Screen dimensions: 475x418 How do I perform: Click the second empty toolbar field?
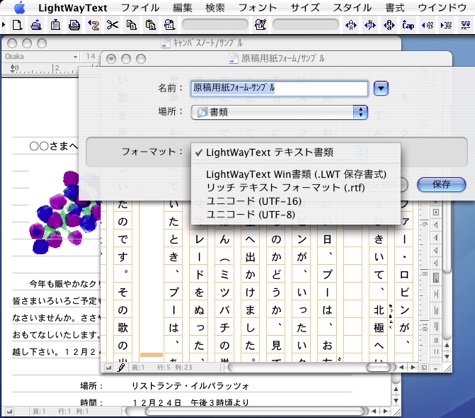[x=305, y=25]
